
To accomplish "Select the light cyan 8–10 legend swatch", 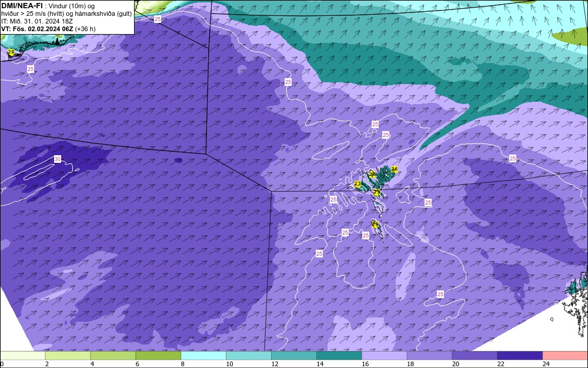I will [x=203, y=356].
